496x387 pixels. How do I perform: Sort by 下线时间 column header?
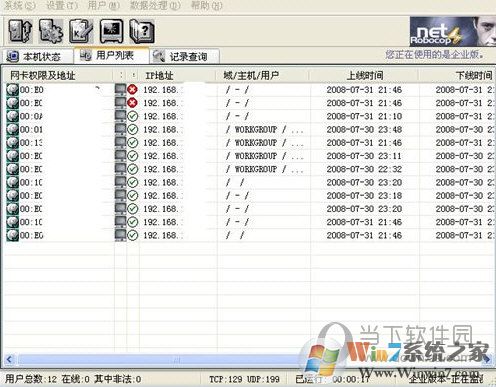point(457,75)
